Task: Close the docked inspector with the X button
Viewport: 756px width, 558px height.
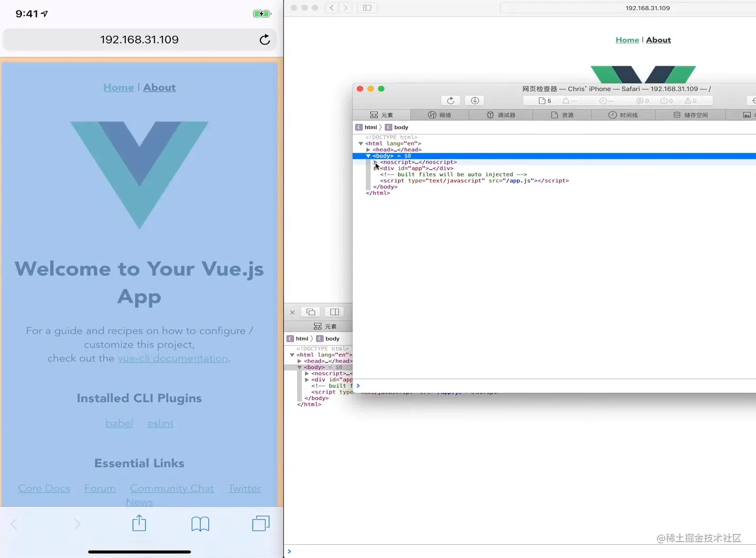Action: [292, 312]
